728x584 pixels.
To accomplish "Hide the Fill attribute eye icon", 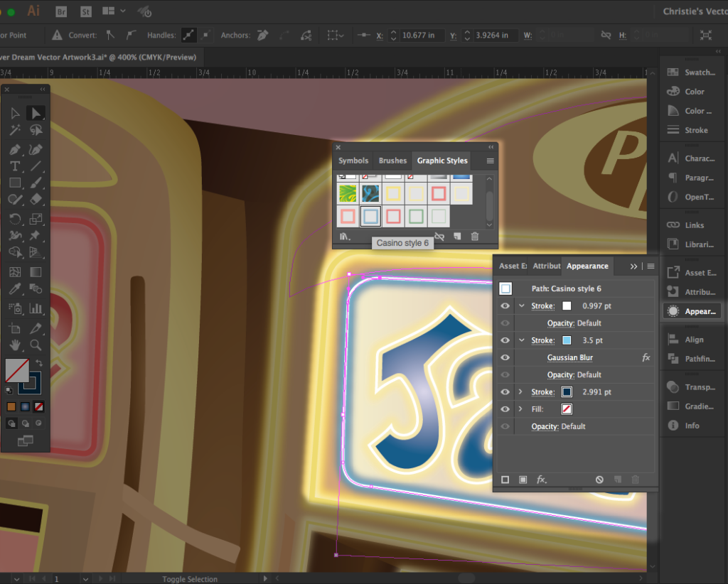I will pyautogui.click(x=505, y=409).
